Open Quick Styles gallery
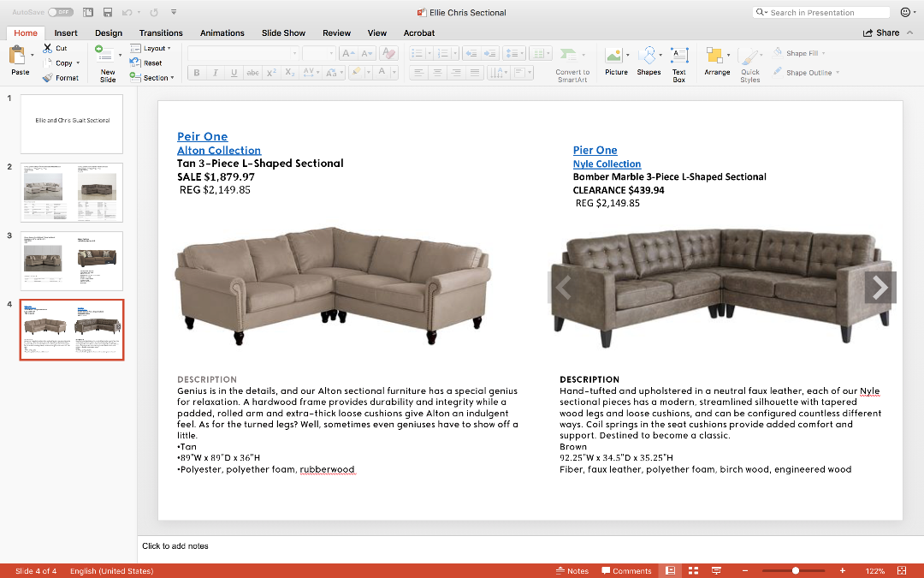 (750, 63)
